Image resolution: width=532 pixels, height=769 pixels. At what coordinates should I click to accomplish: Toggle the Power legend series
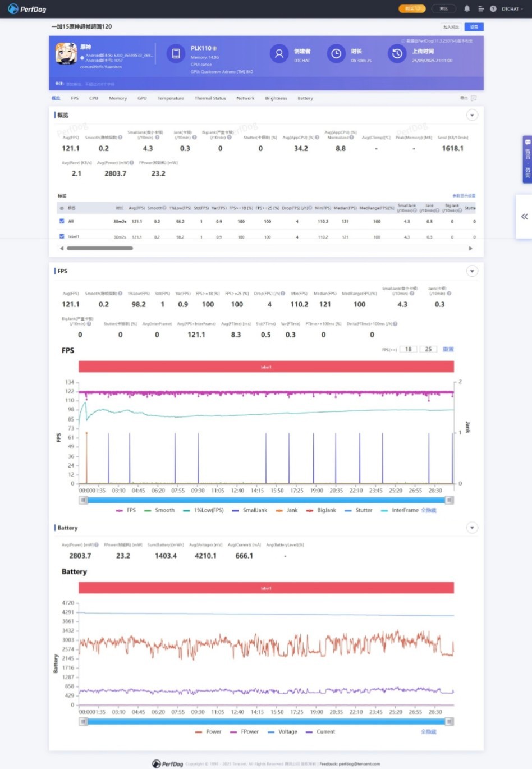208,731
